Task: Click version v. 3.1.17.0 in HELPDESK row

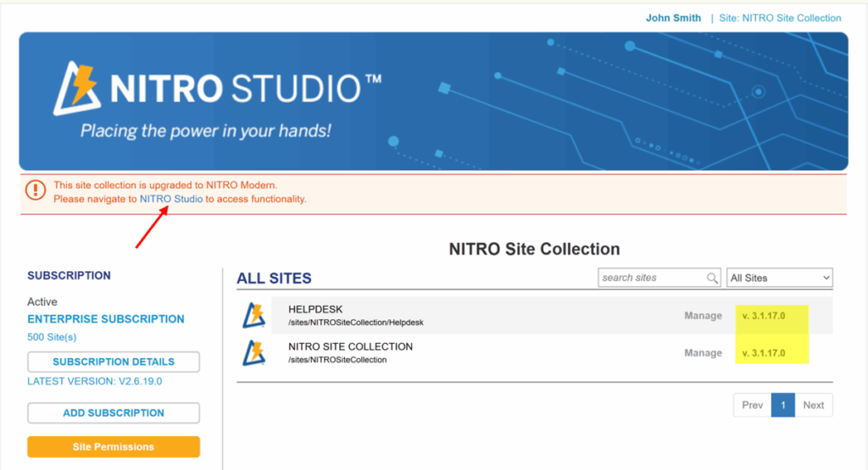Action: (x=764, y=316)
